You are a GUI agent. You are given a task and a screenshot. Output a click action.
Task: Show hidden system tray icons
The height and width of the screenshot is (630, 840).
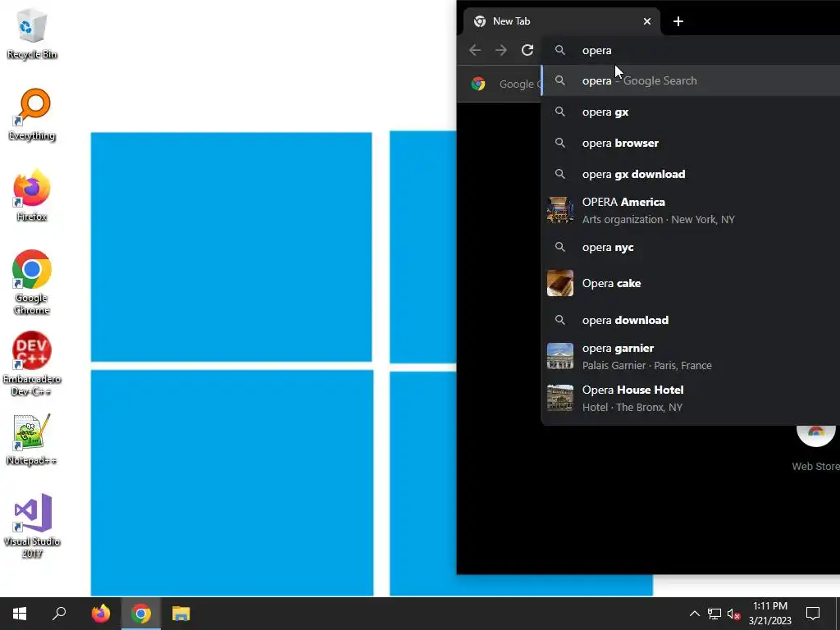(694, 614)
